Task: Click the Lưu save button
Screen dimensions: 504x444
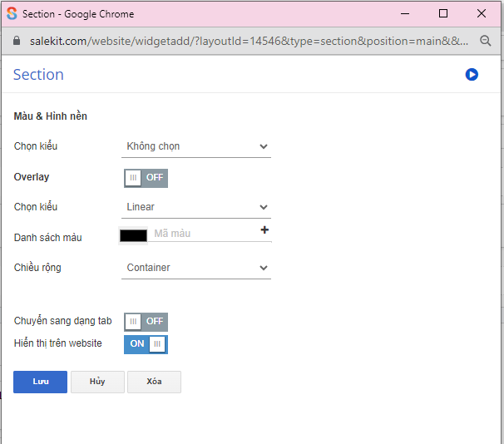Action: click(40, 382)
